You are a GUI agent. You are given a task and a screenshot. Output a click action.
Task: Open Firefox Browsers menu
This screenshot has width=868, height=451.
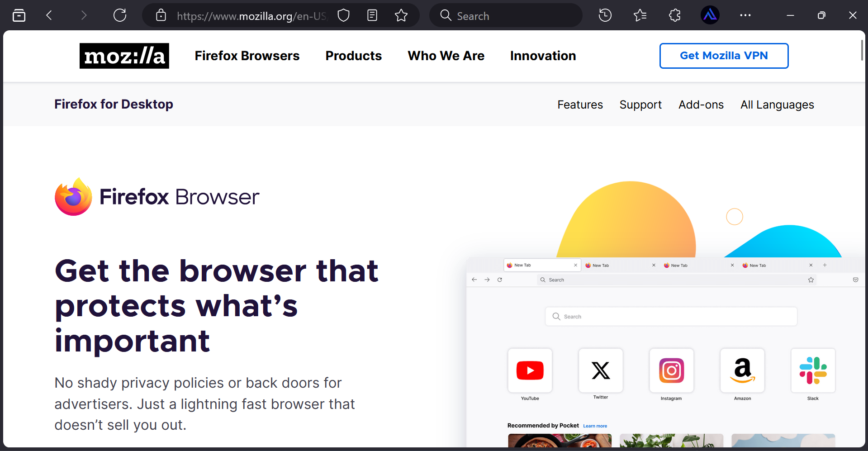click(x=247, y=56)
